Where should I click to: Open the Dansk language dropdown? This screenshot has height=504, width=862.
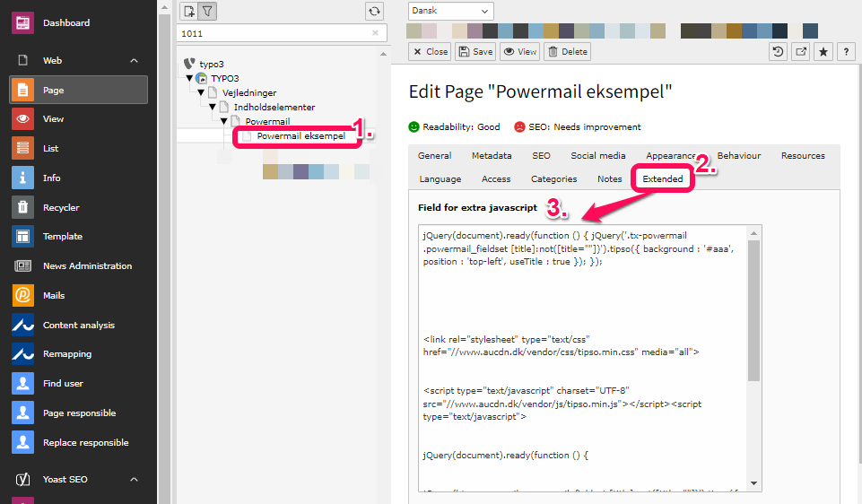(450, 11)
